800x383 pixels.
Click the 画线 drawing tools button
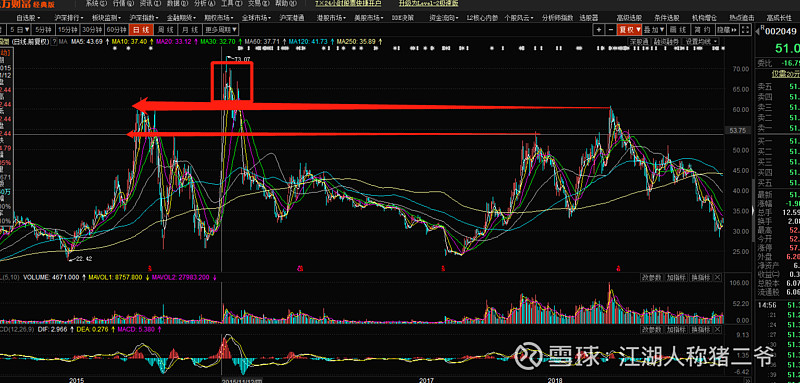pyautogui.click(x=679, y=30)
